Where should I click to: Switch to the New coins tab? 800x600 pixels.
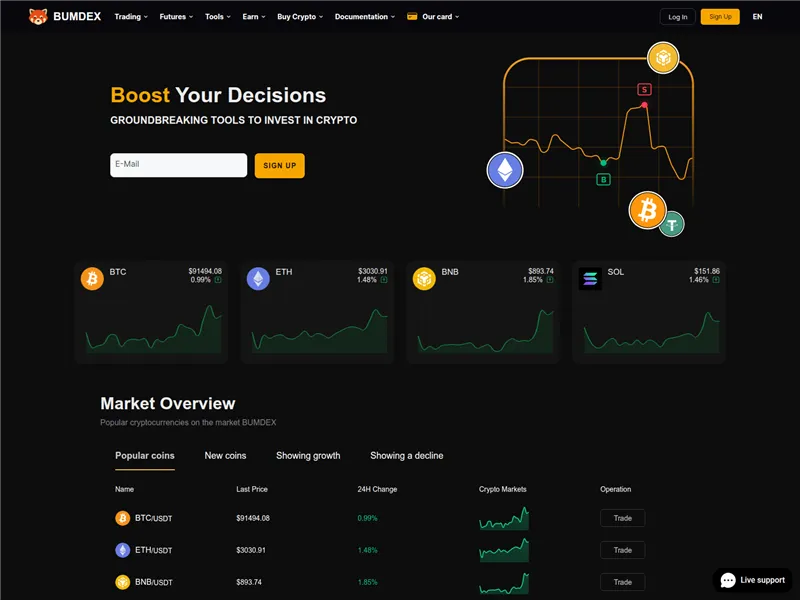pyautogui.click(x=225, y=456)
